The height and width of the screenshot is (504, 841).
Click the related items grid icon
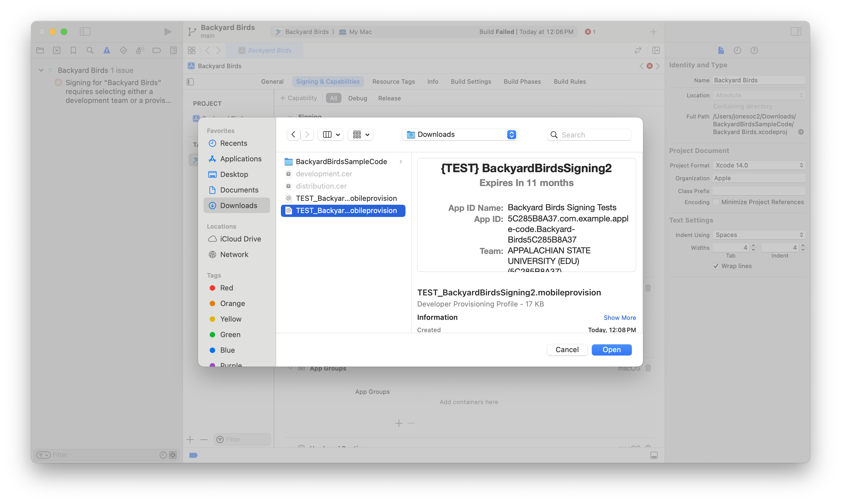192,50
